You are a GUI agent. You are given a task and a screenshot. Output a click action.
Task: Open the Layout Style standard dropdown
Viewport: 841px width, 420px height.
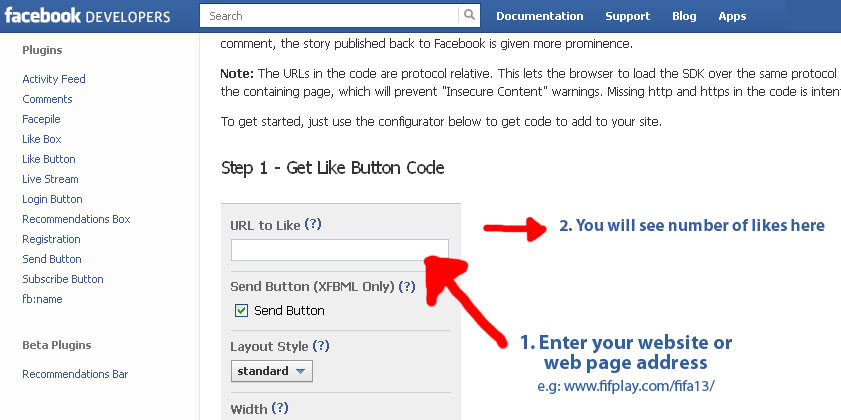272,371
